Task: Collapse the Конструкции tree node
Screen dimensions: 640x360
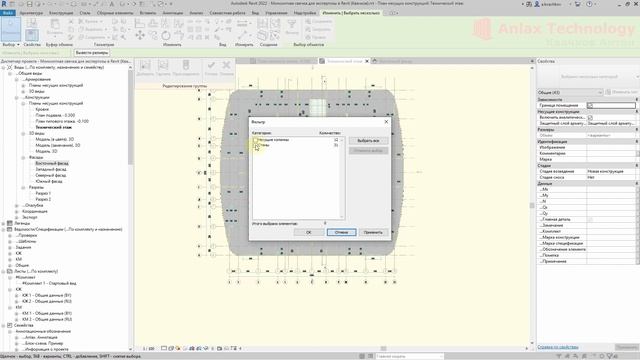Action: coord(17,97)
